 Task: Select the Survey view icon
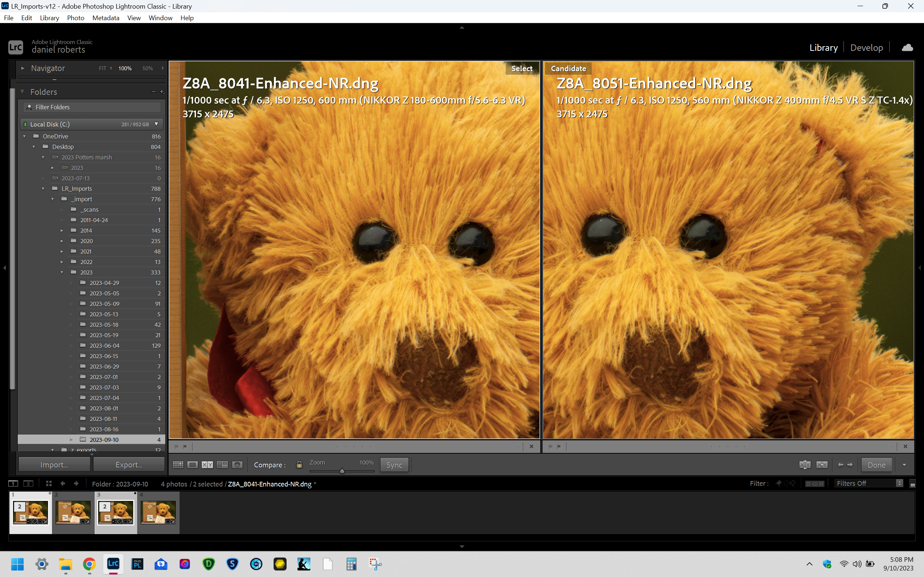click(222, 464)
